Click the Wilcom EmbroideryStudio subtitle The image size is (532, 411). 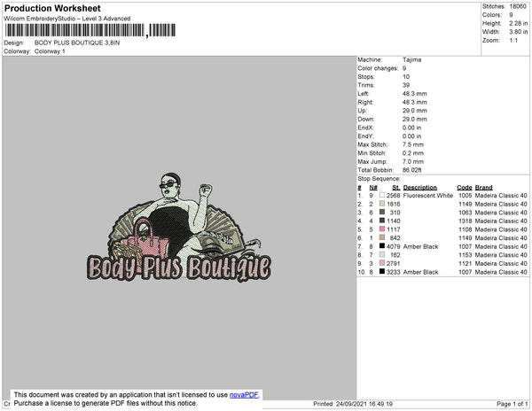[67, 19]
